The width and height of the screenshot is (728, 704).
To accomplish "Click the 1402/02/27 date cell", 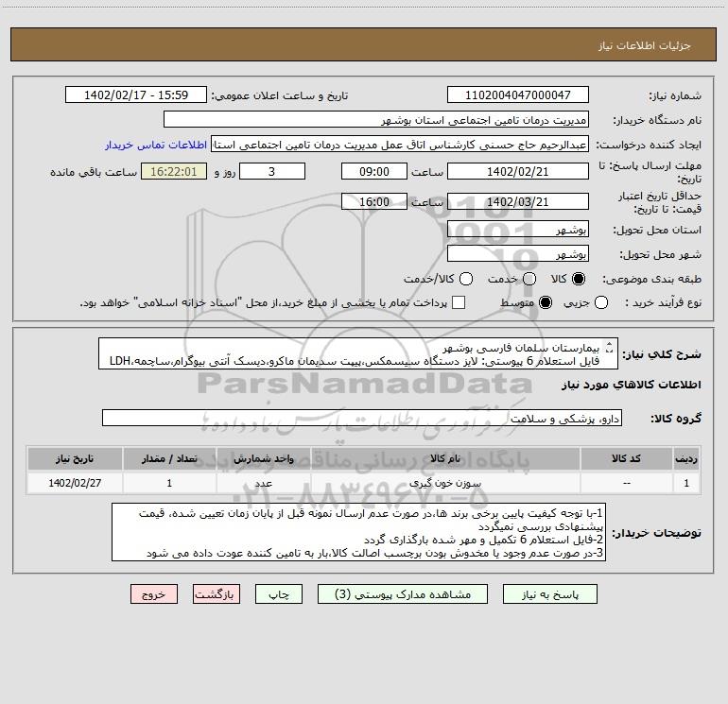I will pos(75,483).
